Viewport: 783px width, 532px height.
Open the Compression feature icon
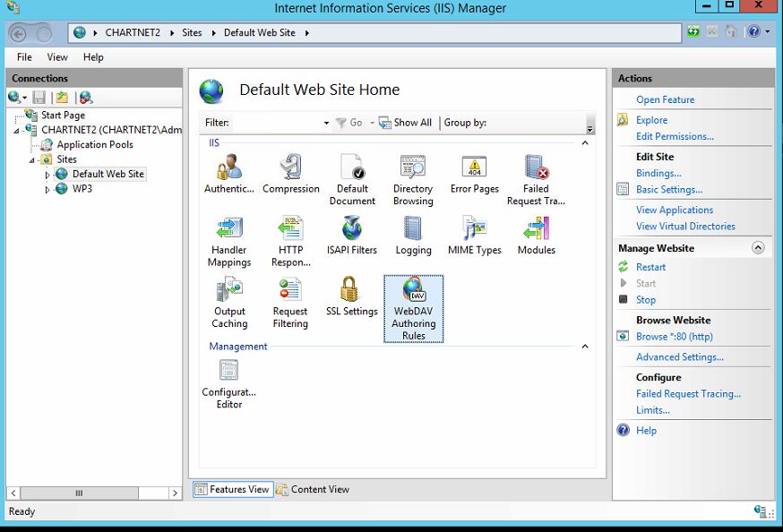[x=290, y=174]
